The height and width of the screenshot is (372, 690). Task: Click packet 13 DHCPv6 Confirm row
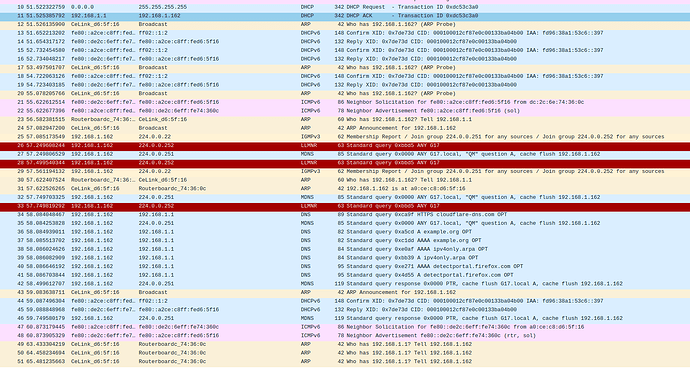(x=345, y=33)
